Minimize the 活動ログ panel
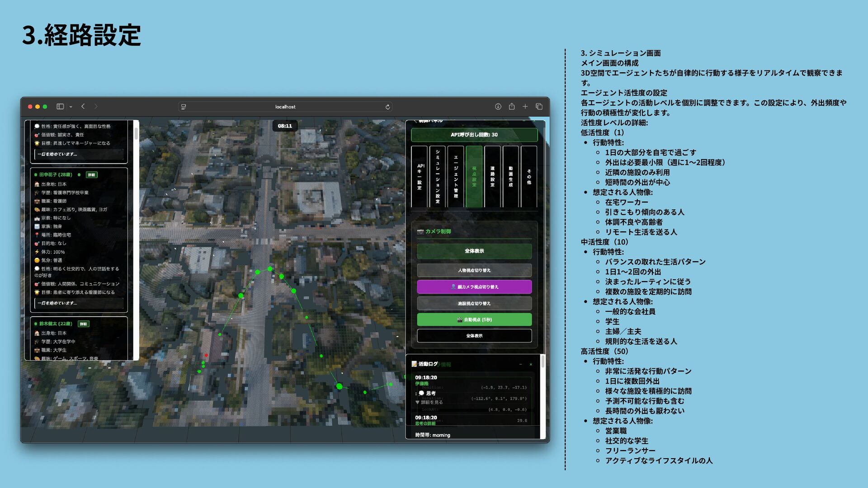The image size is (868, 488). point(521,364)
